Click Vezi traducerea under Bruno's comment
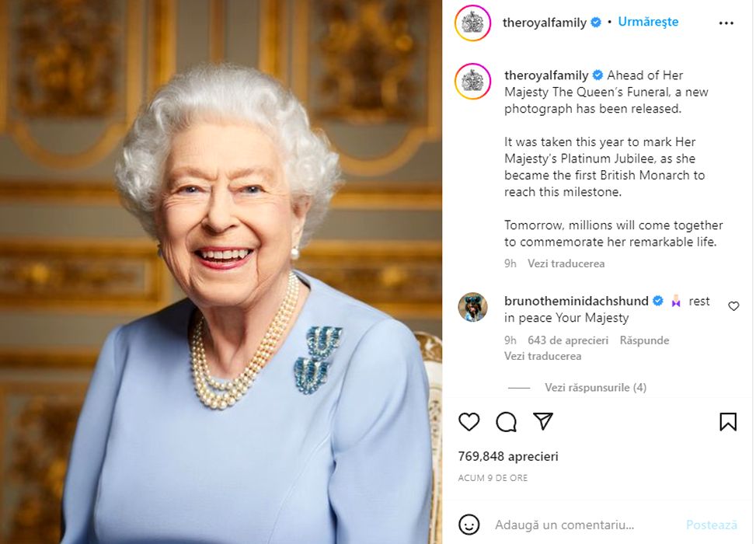This screenshot has width=756, height=544. [x=542, y=356]
